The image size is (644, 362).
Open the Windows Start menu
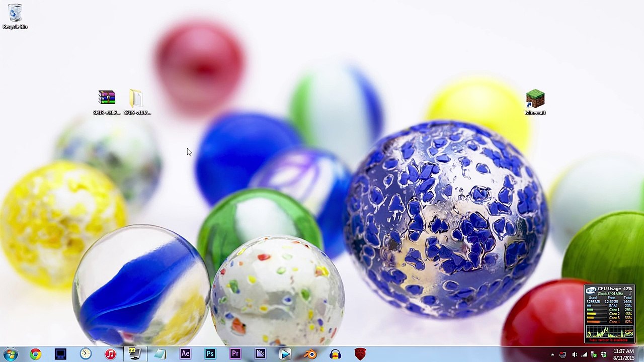11,354
